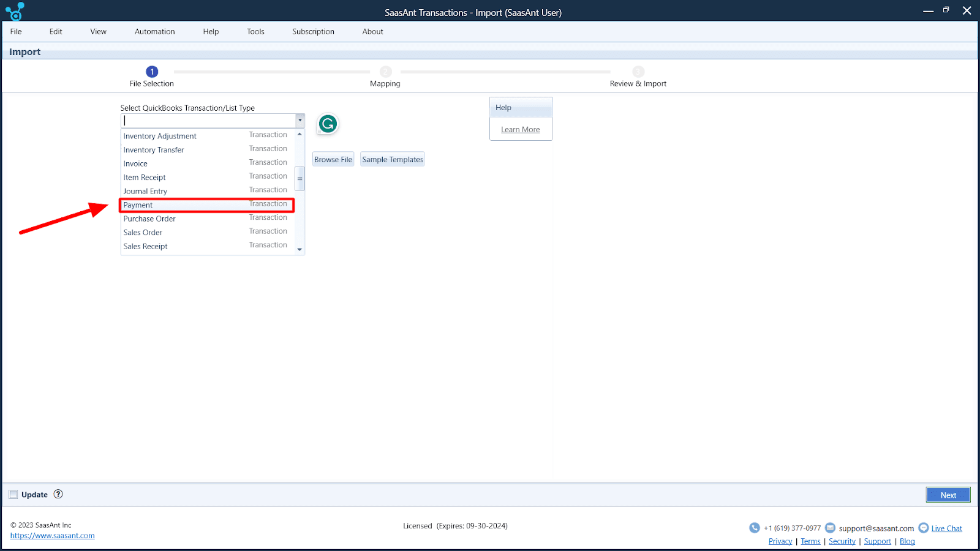Click step 1 File Selection circle

point(152,72)
